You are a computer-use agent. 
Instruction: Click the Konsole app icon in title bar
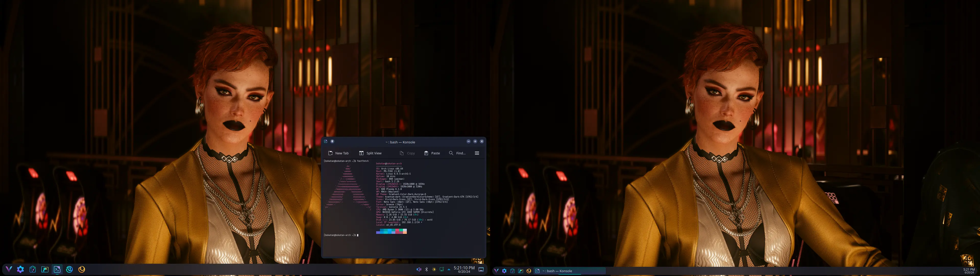click(x=326, y=141)
